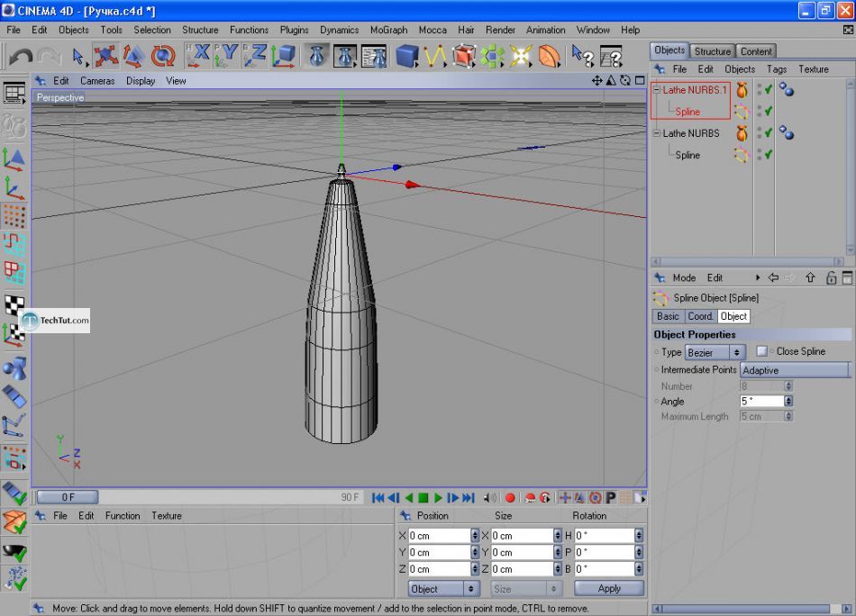Play animation forward
The image size is (856, 616).
pyautogui.click(x=438, y=498)
